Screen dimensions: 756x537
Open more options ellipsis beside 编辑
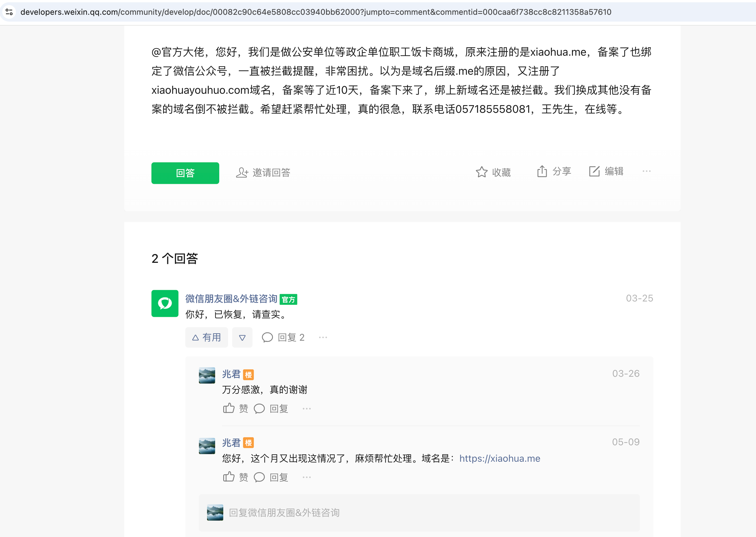pos(646,171)
